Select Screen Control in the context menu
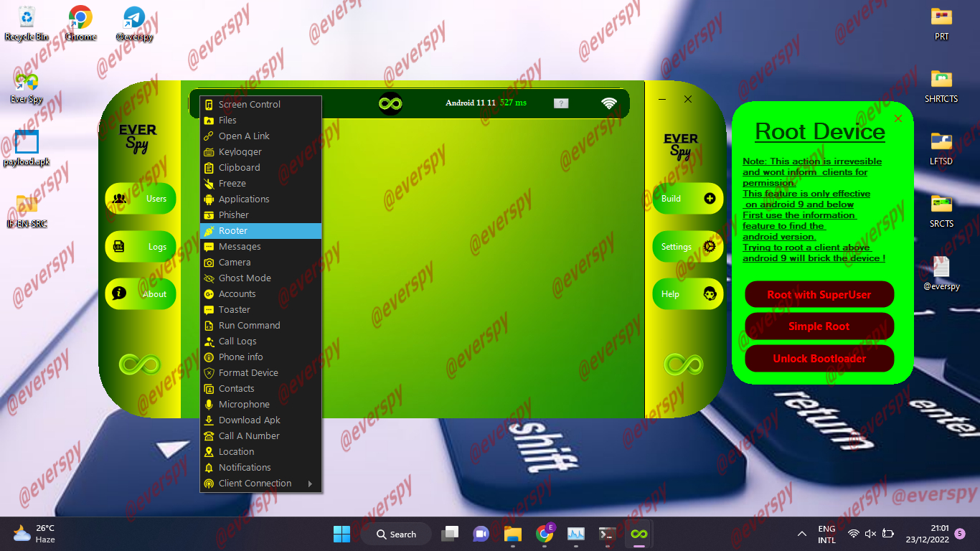Screen dimensions: 980x551 [x=260, y=105]
